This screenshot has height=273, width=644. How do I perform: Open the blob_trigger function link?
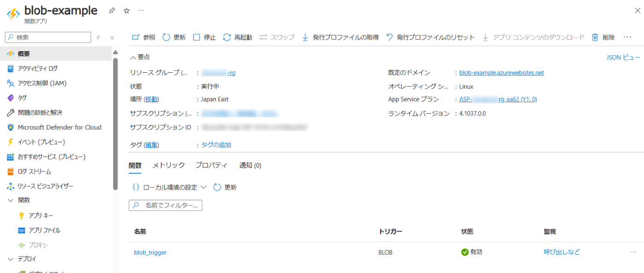click(x=150, y=252)
